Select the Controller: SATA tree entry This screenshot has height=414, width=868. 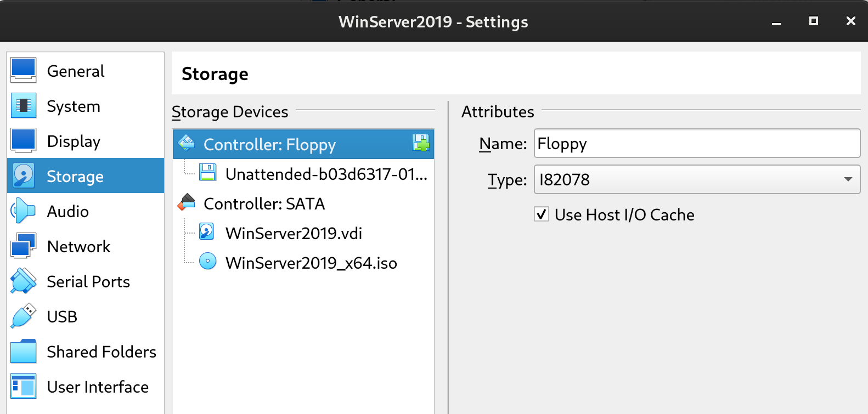tap(264, 204)
